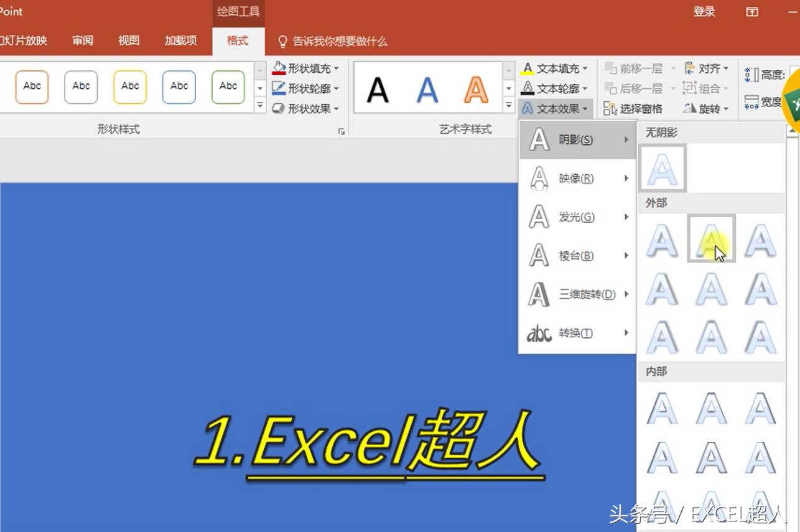Open 发光(G) glow submenu

[x=577, y=217]
